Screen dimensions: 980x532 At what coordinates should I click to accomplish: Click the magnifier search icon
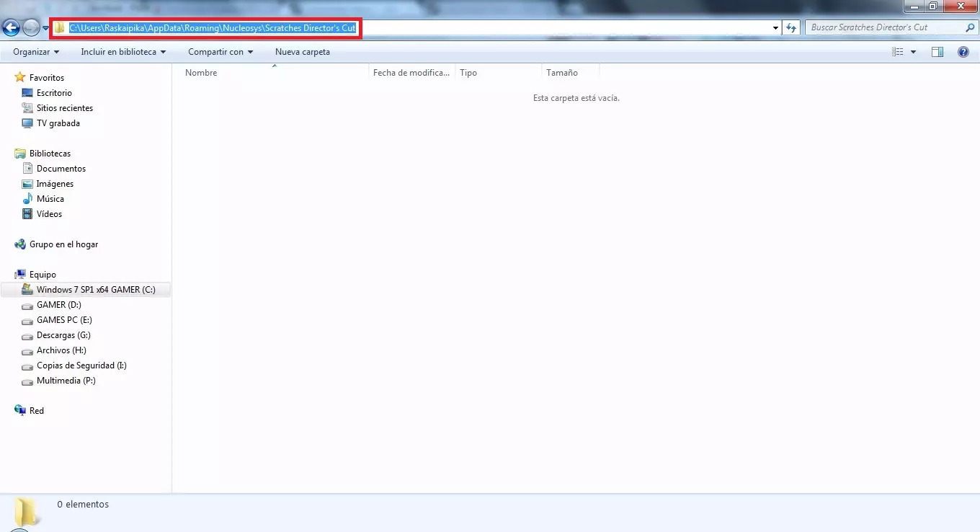(970, 27)
